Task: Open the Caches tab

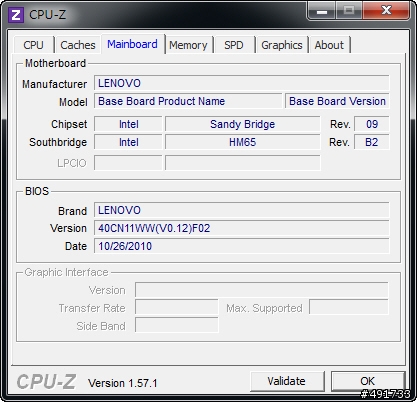Action: coord(78,45)
